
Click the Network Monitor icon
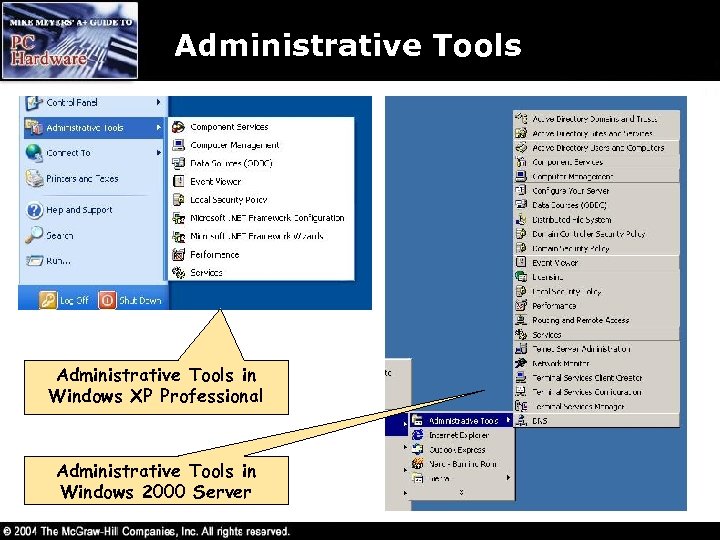pos(521,363)
